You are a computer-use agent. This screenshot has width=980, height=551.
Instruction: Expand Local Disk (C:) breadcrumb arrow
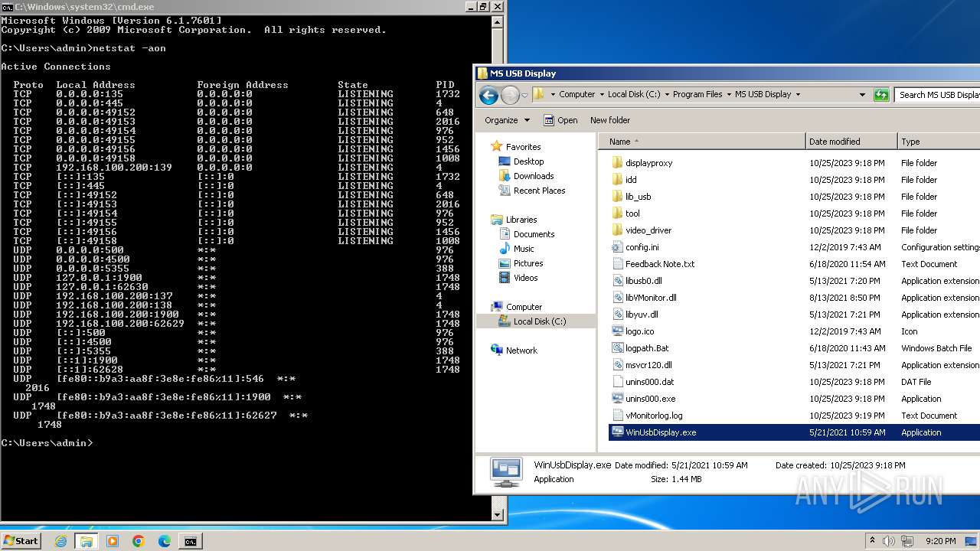667,94
